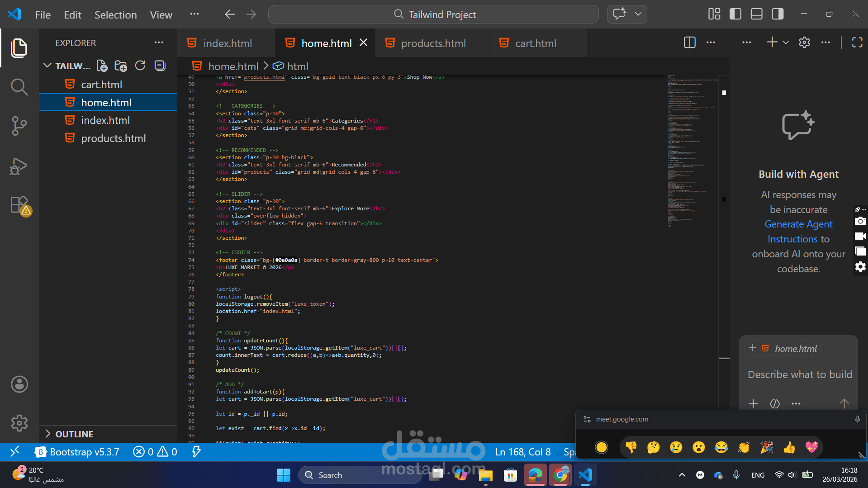The image size is (868, 488).
Task: Create a new folder in the Explorer
Action: point(121,66)
